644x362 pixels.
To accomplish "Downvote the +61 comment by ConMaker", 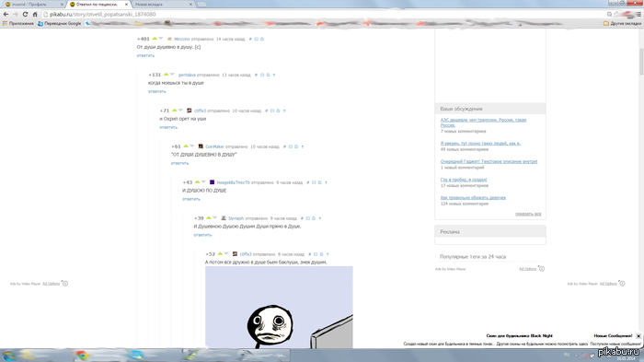I will click(x=192, y=146).
